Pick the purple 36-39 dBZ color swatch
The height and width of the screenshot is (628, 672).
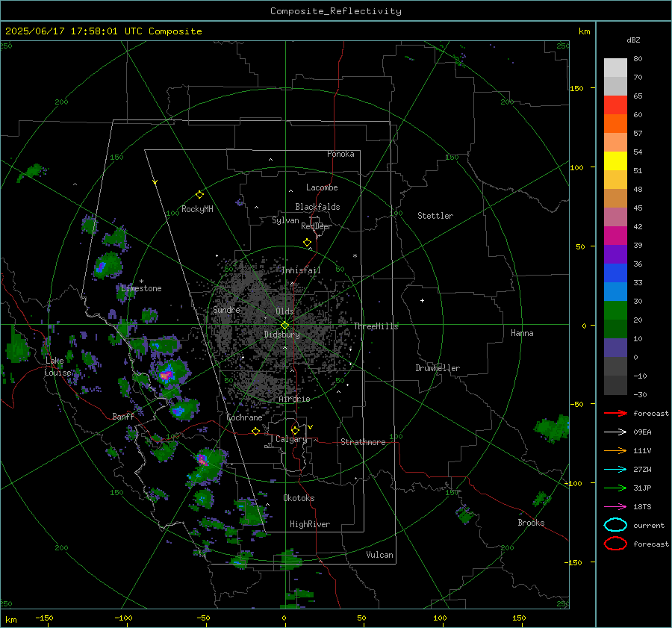615,254
